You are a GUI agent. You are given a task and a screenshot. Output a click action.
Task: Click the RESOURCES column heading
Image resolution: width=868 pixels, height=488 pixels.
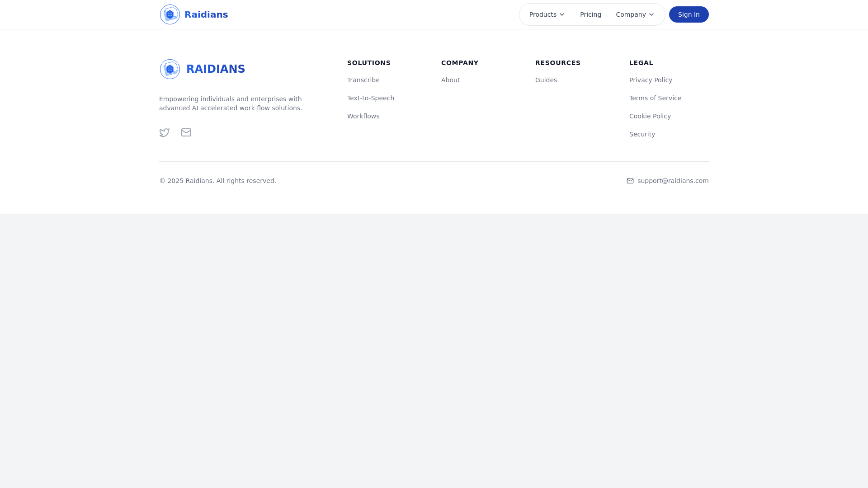coord(558,63)
